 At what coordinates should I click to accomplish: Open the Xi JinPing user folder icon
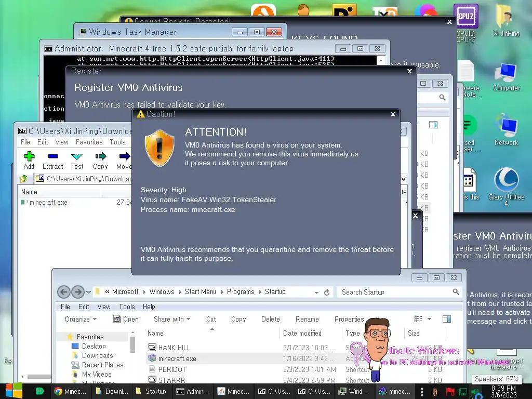tap(506, 20)
